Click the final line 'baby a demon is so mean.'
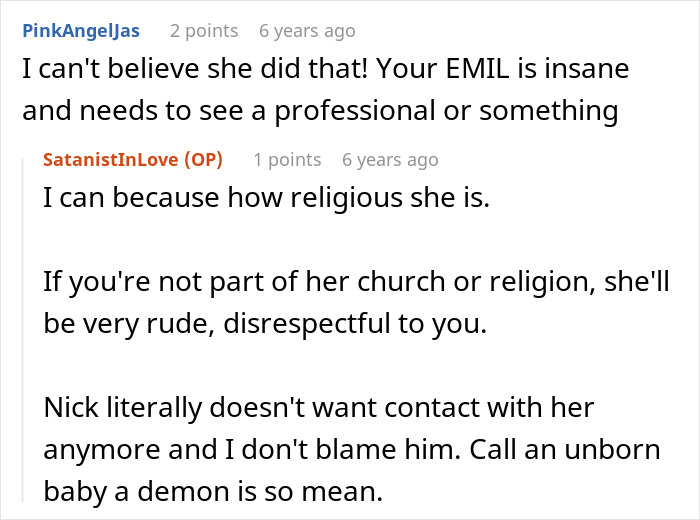The height and width of the screenshot is (520, 700). tap(213, 491)
